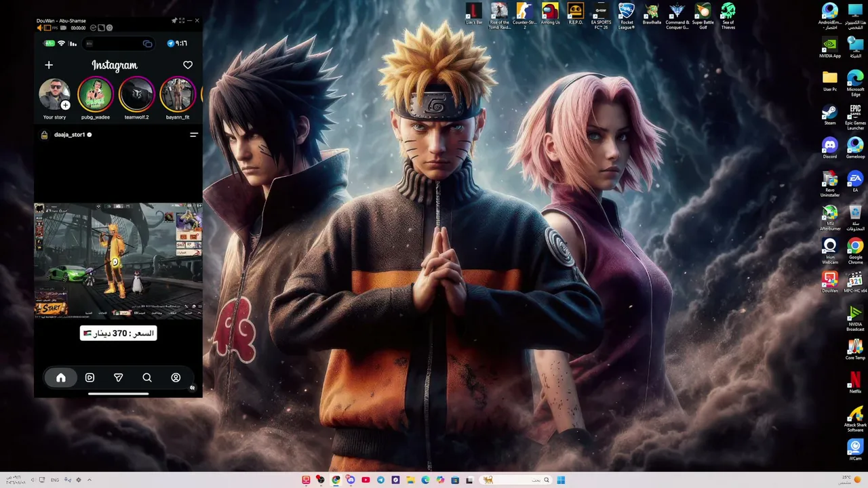Open the User Pc folder

[x=830, y=81]
